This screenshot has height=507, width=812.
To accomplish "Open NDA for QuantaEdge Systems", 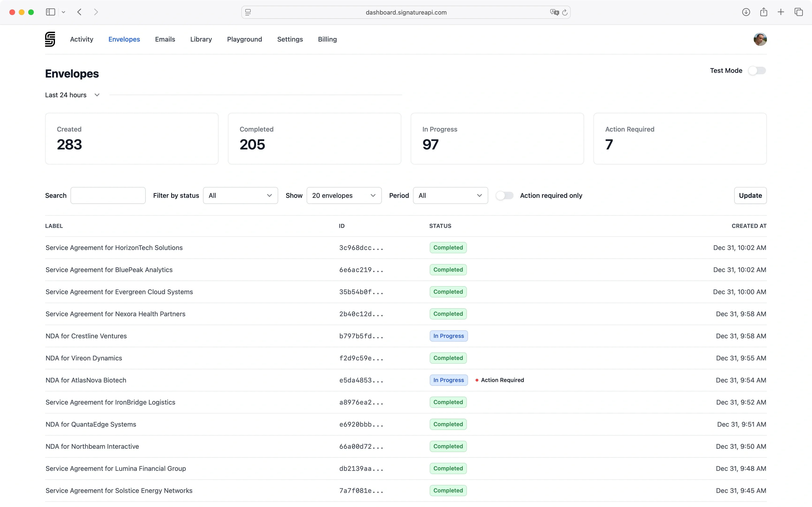I will [91, 424].
